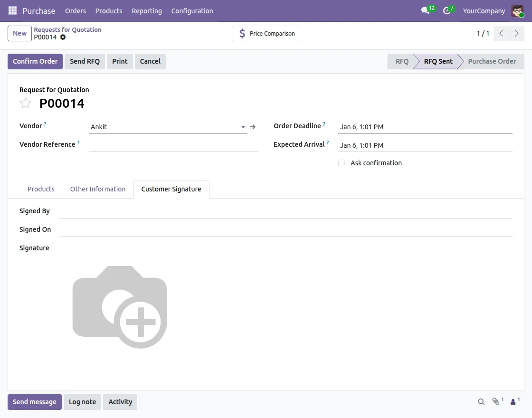Click the Signed By input field
The width and height of the screenshot is (532, 418).
[x=285, y=211]
